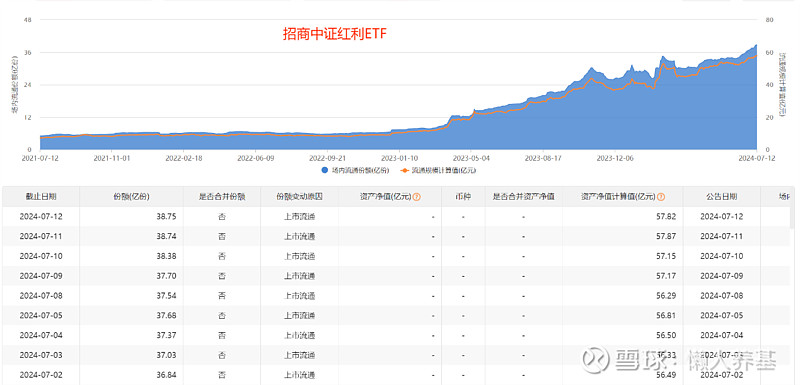Click the 份额(亿份) column header

pyautogui.click(x=131, y=197)
